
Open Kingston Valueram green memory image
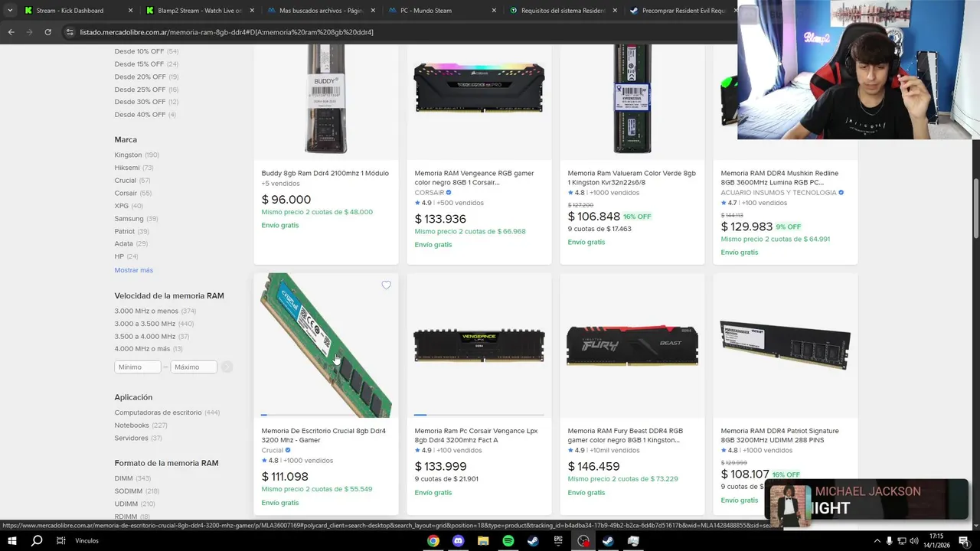click(632, 99)
